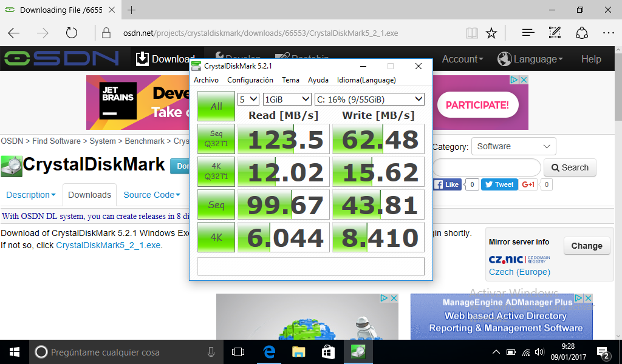Open the Archivo menu in CrystalDiskMark

click(206, 80)
